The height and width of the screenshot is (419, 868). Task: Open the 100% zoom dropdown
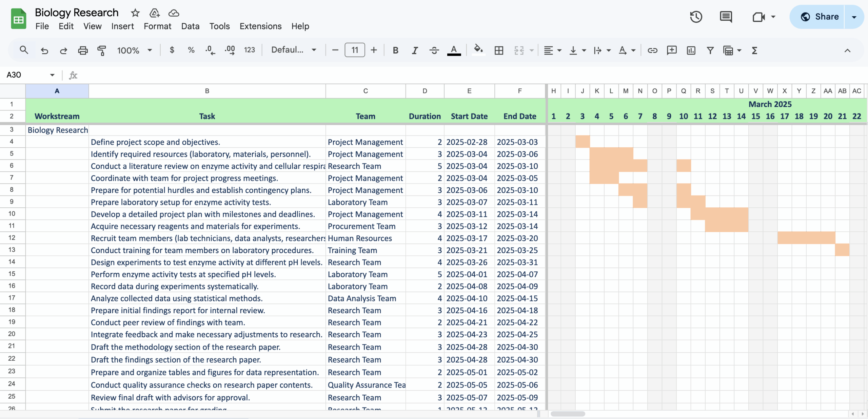click(x=134, y=50)
